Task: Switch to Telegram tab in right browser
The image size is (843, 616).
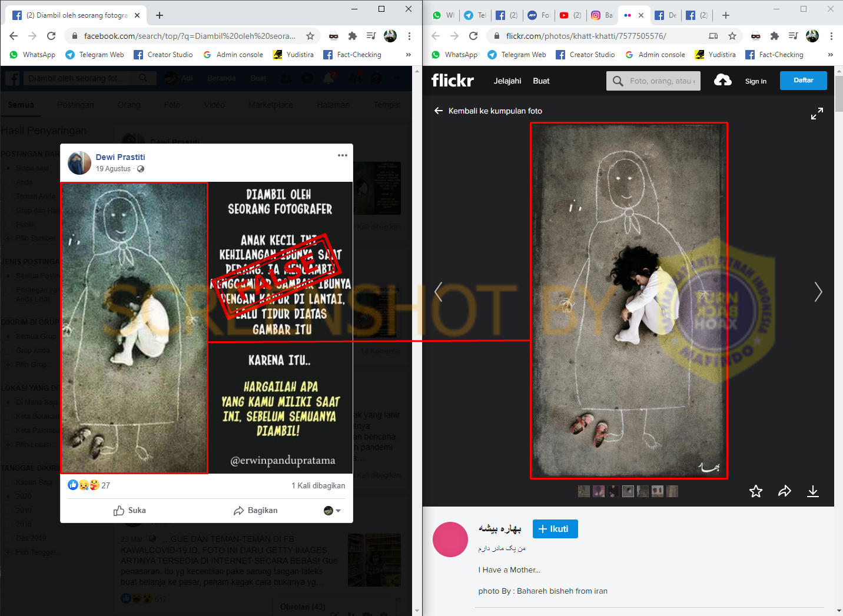Action: [x=474, y=15]
